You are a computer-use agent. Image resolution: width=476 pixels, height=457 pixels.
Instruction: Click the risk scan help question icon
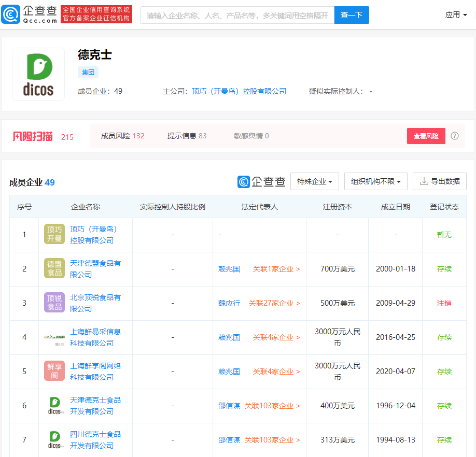(x=454, y=136)
